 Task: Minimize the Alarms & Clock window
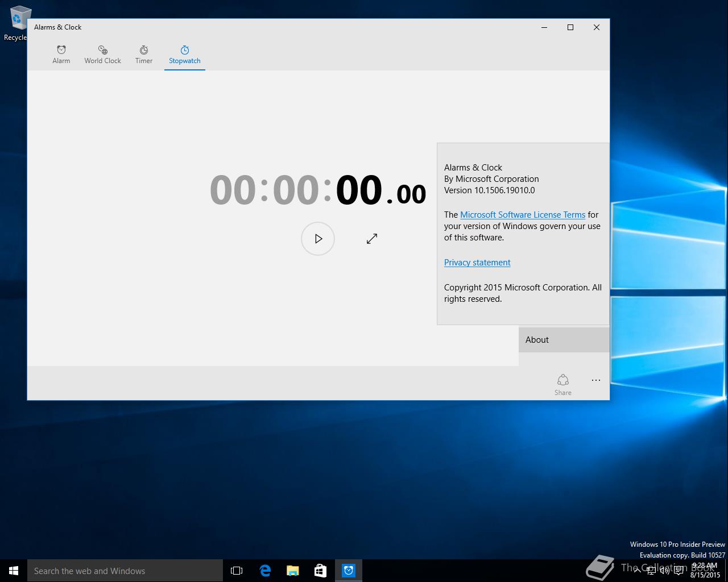[x=544, y=27]
